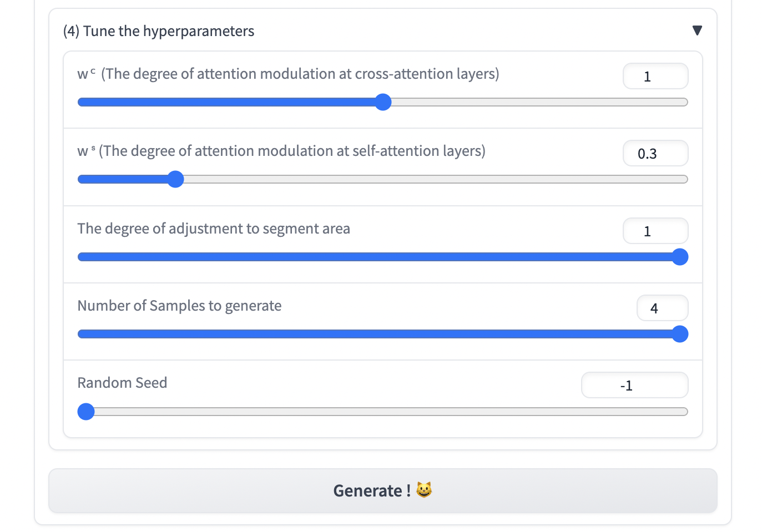
Task: Click the segment area adjustment slider handle
Action: 680,257
